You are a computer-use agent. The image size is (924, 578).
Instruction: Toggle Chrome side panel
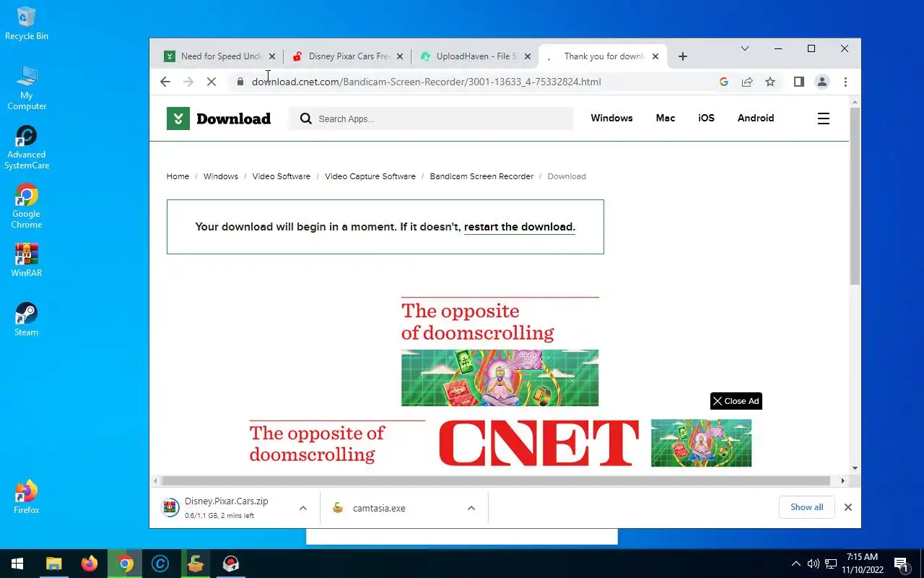click(x=799, y=82)
